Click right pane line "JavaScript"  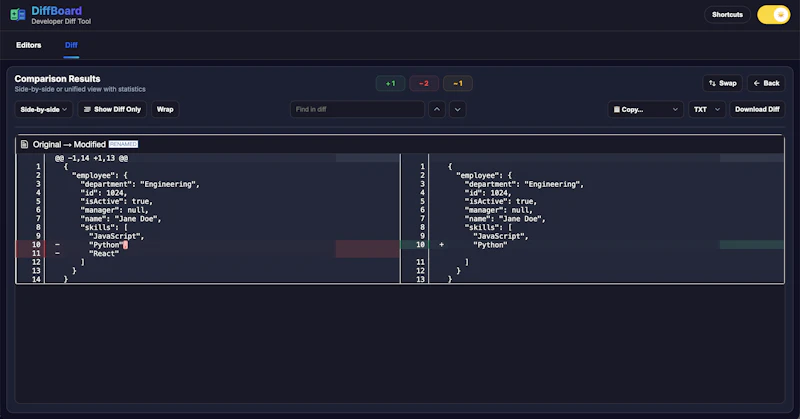point(501,236)
